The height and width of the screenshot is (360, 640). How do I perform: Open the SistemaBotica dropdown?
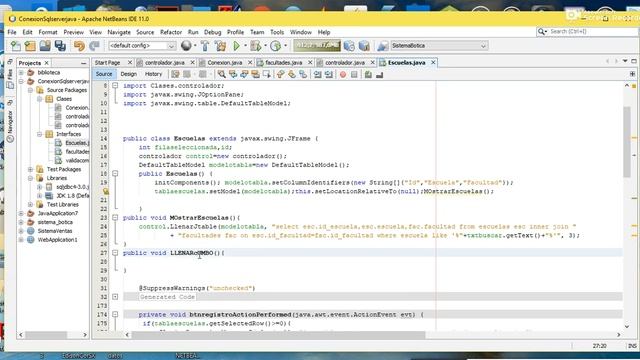(x=439, y=46)
